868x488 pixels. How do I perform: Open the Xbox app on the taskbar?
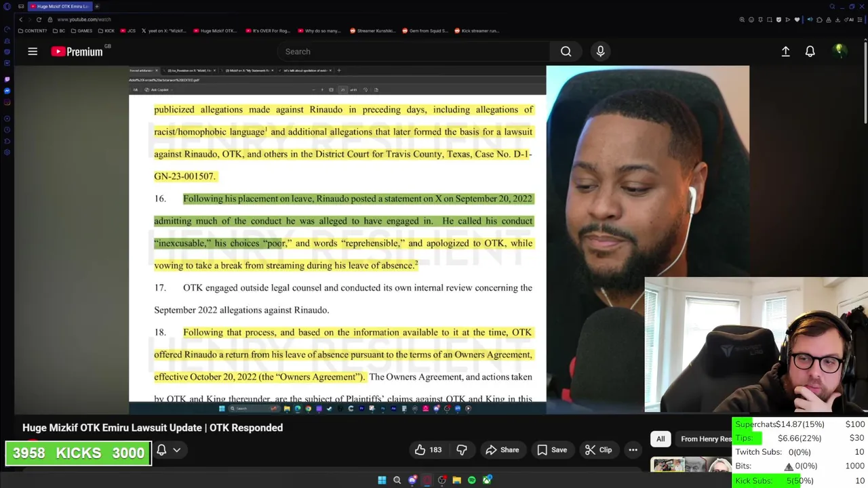click(x=487, y=480)
